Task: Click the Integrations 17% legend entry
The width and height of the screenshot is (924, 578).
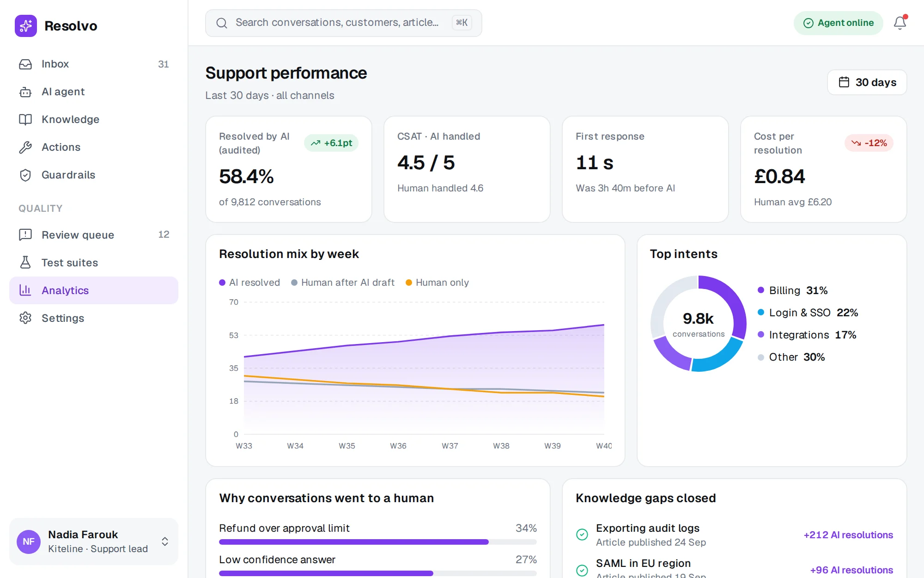Action: tap(807, 335)
